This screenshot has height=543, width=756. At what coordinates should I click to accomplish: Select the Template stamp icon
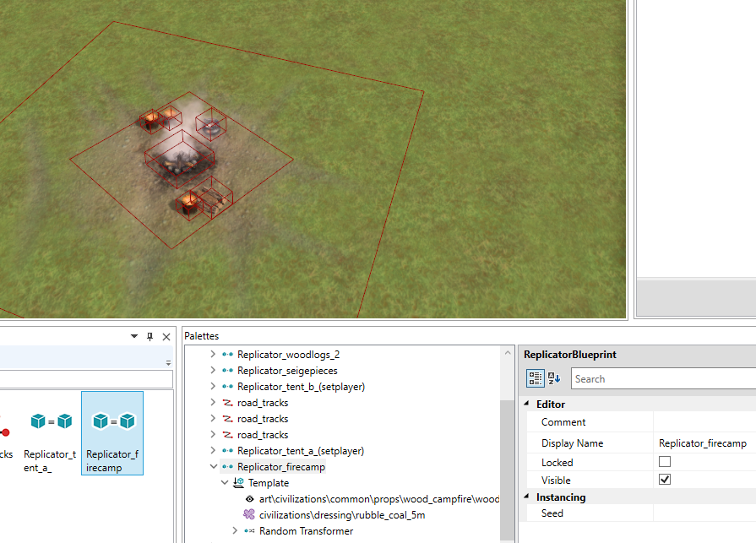[239, 482]
